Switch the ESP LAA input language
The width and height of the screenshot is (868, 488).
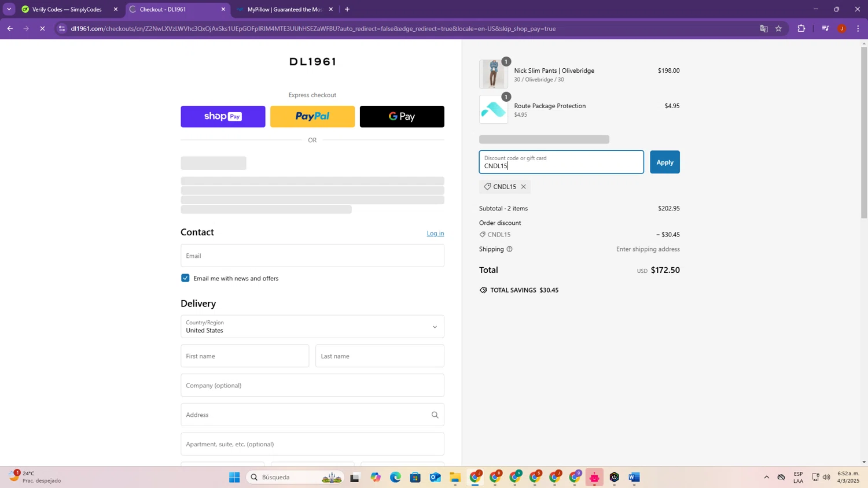click(x=798, y=477)
